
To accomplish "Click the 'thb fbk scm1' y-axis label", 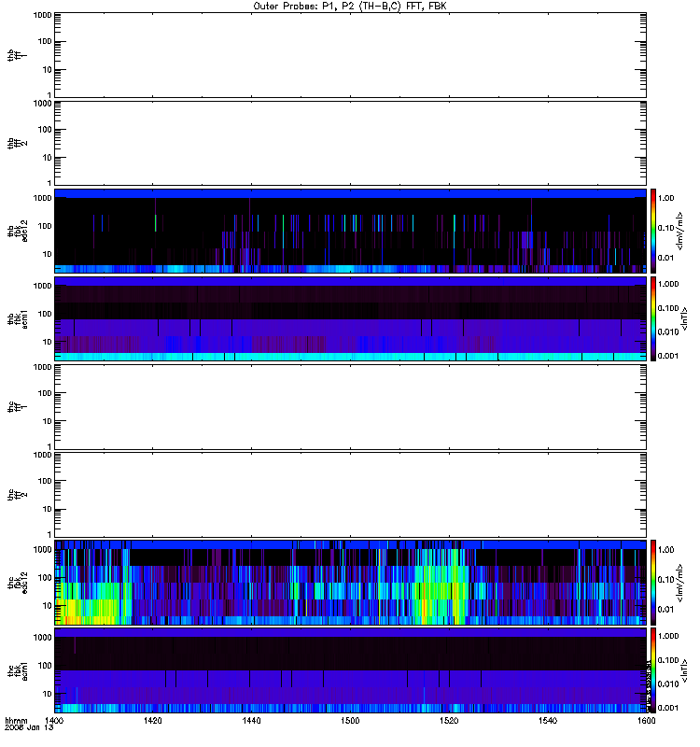I will pos(18,318).
